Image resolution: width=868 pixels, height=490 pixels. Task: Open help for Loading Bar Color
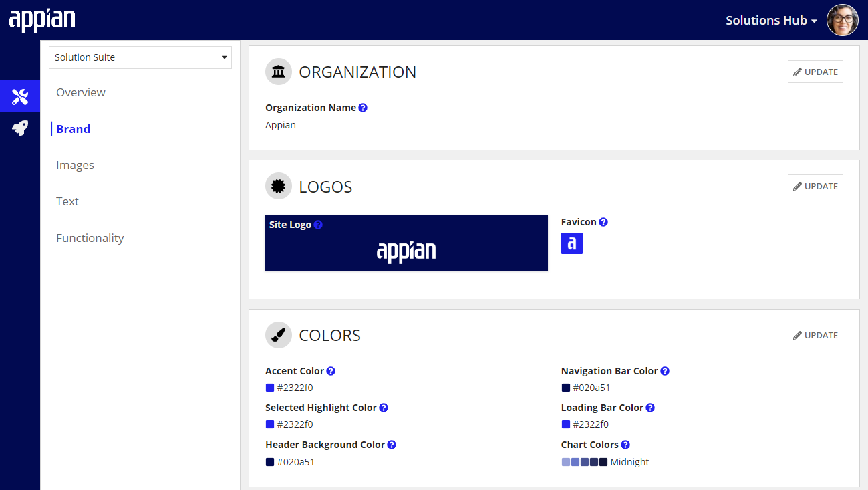pyautogui.click(x=650, y=408)
